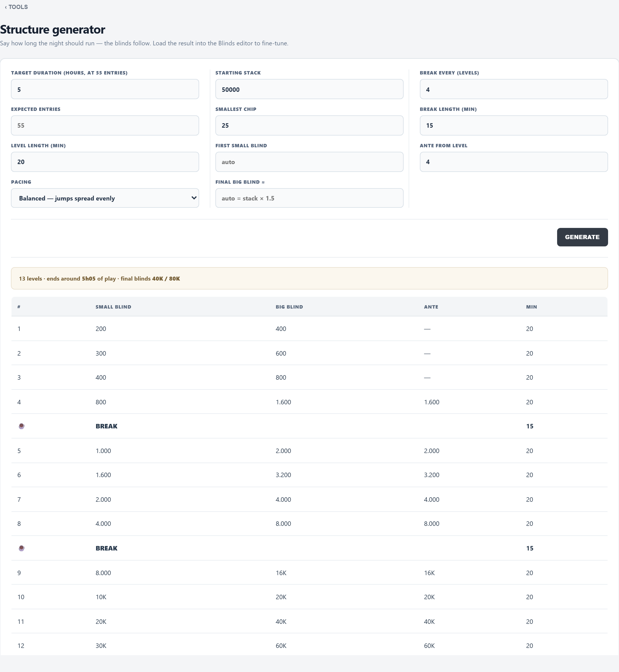
Task: Click the summary banner showing 13 levels
Action: 309,279
